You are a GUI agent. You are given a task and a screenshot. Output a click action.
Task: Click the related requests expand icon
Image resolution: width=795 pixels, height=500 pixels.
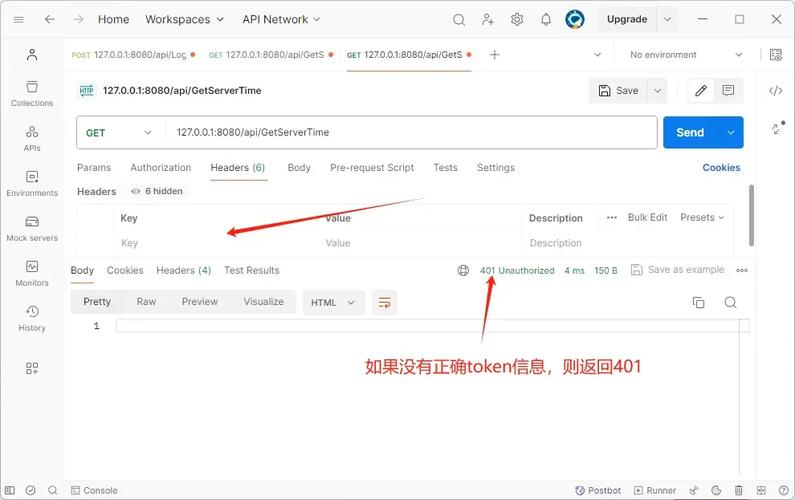(777, 128)
